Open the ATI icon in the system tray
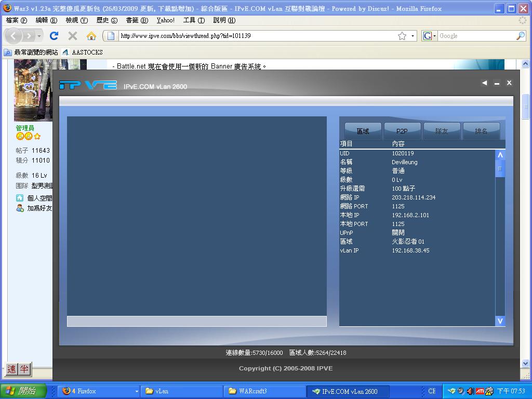 tap(480, 391)
